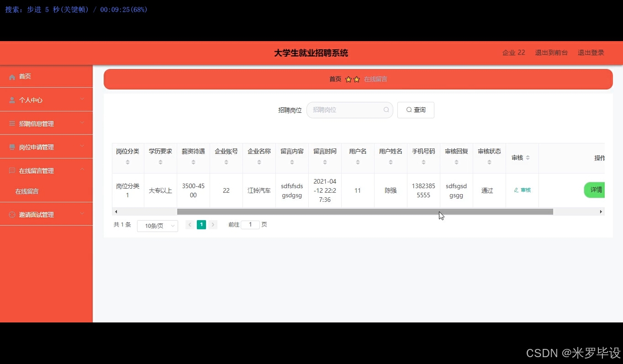The image size is (623, 364).
Task: Click the 岗位分类1 table cell
Action: (x=127, y=190)
